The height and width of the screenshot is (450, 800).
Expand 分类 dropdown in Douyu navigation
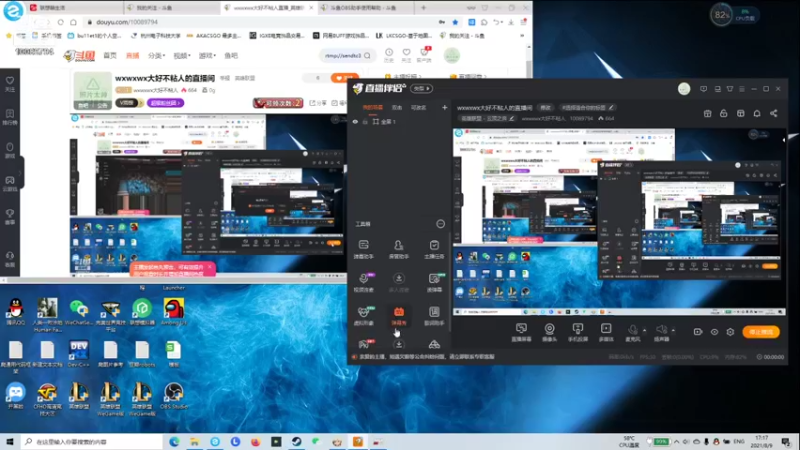(157, 55)
